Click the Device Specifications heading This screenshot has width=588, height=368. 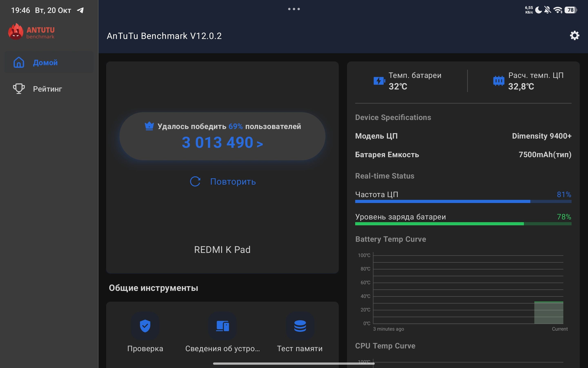(x=393, y=117)
